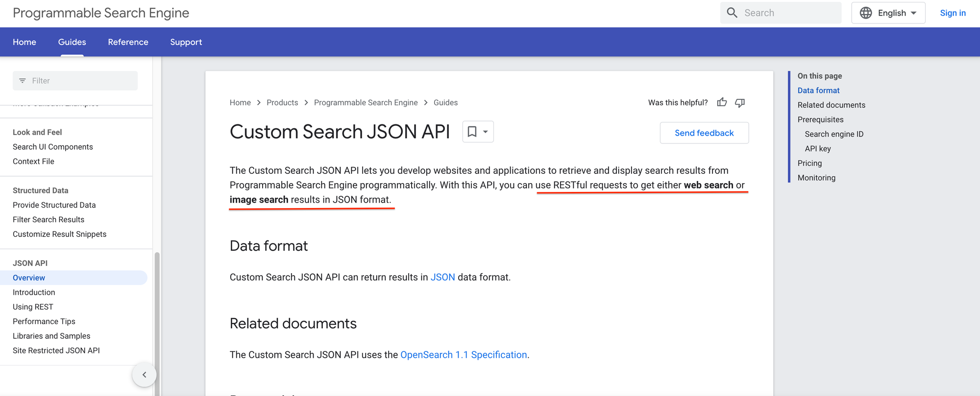Jump to API key in page outline
Image resolution: width=980 pixels, height=396 pixels.
click(x=818, y=149)
